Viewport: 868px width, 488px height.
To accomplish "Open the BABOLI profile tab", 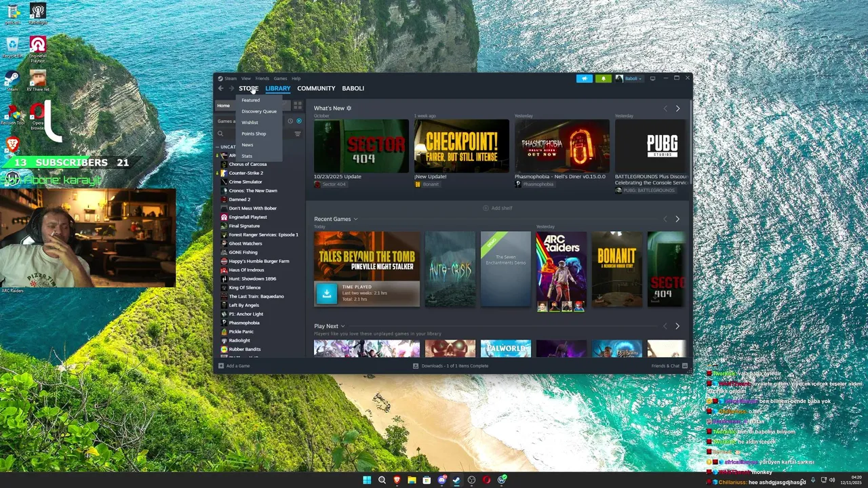I will click(353, 88).
